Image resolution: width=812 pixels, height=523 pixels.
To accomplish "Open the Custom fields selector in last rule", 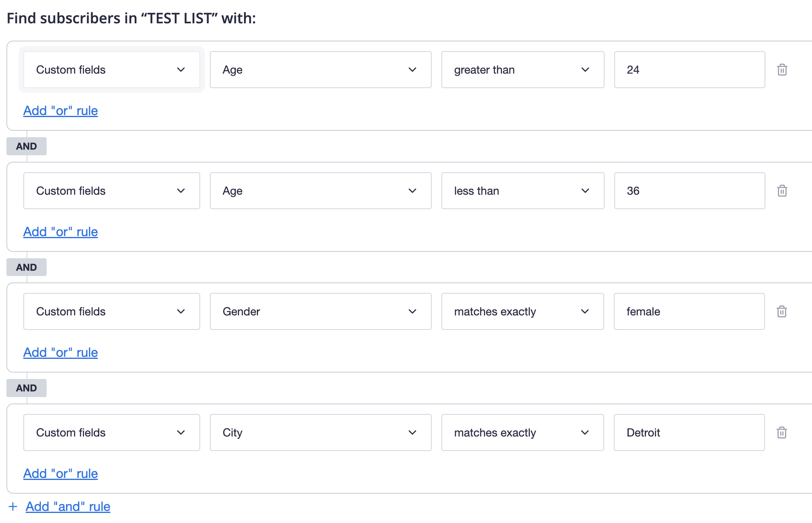I will pyautogui.click(x=111, y=432).
